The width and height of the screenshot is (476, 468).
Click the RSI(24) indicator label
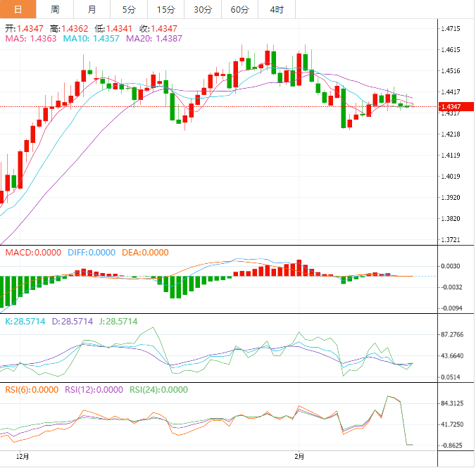pos(157,389)
